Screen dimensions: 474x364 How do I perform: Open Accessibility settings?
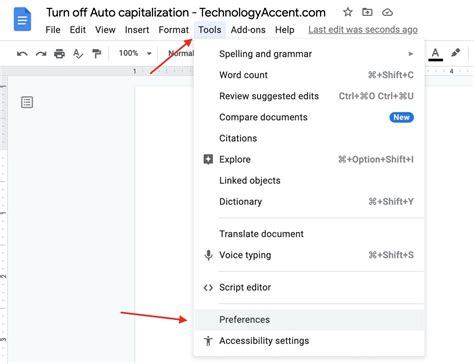[x=309, y=341]
